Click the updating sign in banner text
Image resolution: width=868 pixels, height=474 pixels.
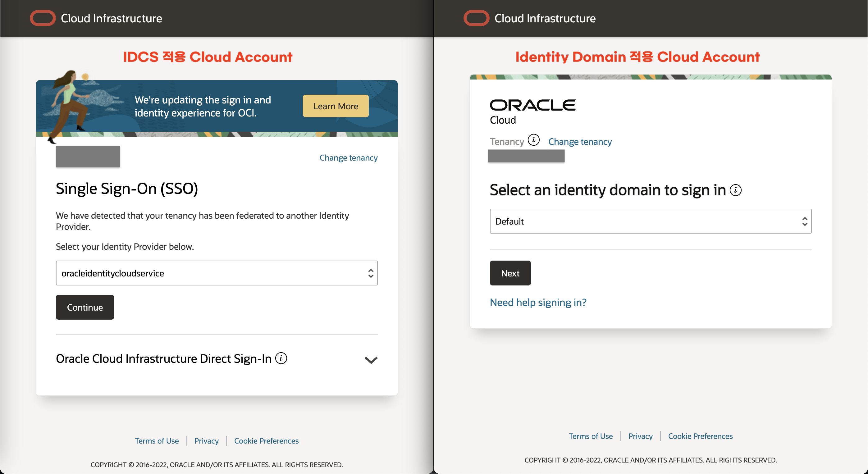pos(203,106)
